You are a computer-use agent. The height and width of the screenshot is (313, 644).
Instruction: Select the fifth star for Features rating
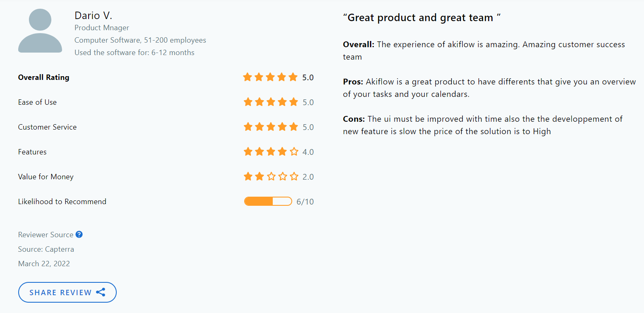click(x=294, y=152)
